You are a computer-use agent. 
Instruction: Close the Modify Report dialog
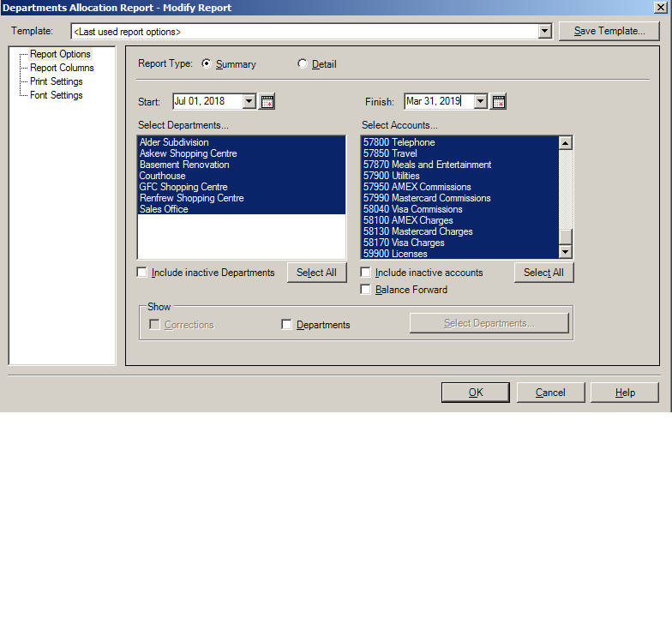click(x=660, y=7)
